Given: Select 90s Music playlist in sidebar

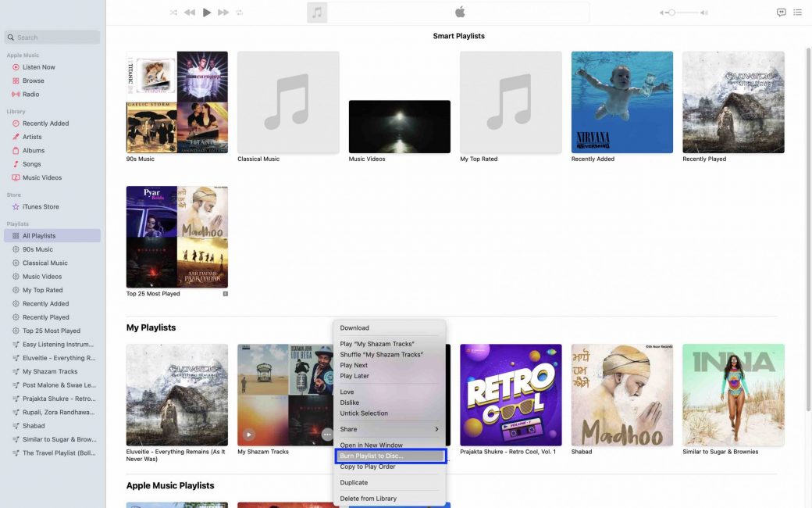Looking at the screenshot, I should tap(37, 249).
